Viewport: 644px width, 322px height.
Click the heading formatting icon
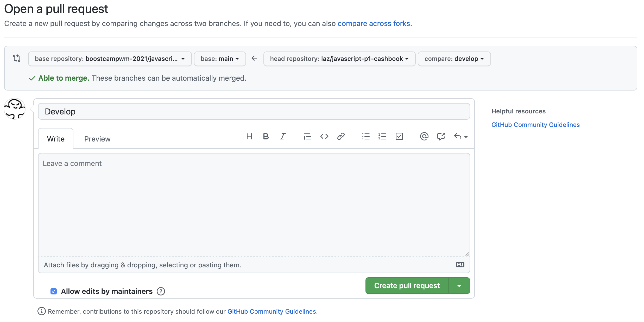[249, 136]
